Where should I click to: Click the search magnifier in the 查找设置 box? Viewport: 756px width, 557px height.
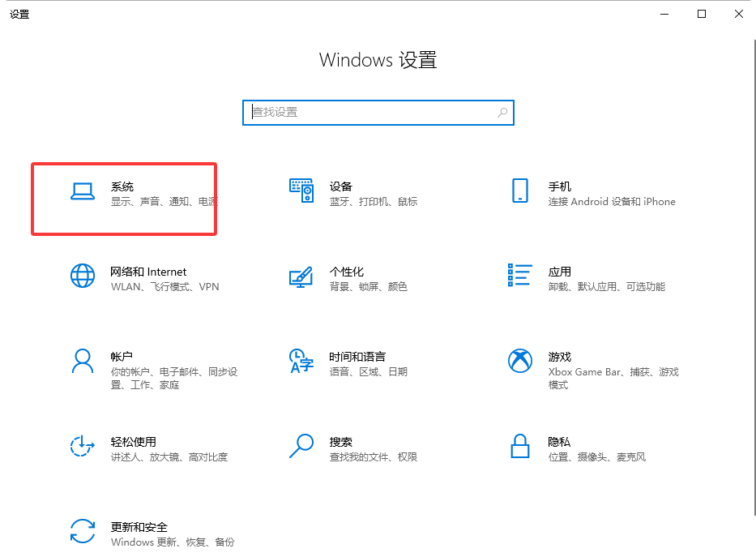pos(502,113)
